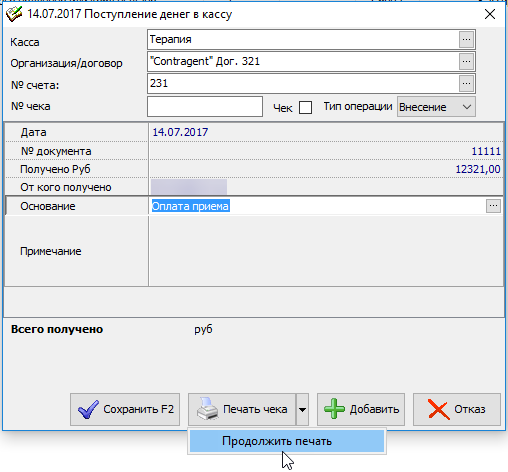The width and height of the screenshot is (508, 472).
Task: Click the notebook icon in title bar
Action: (14, 14)
